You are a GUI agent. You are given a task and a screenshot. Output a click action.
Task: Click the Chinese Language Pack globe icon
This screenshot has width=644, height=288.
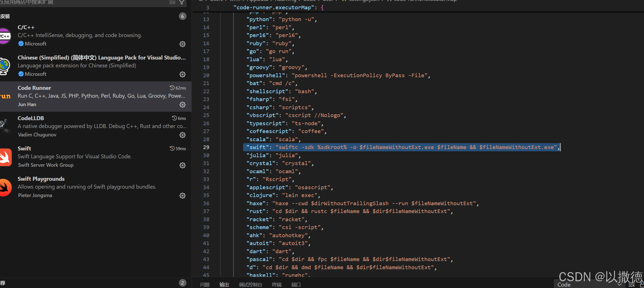click(x=5, y=66)
